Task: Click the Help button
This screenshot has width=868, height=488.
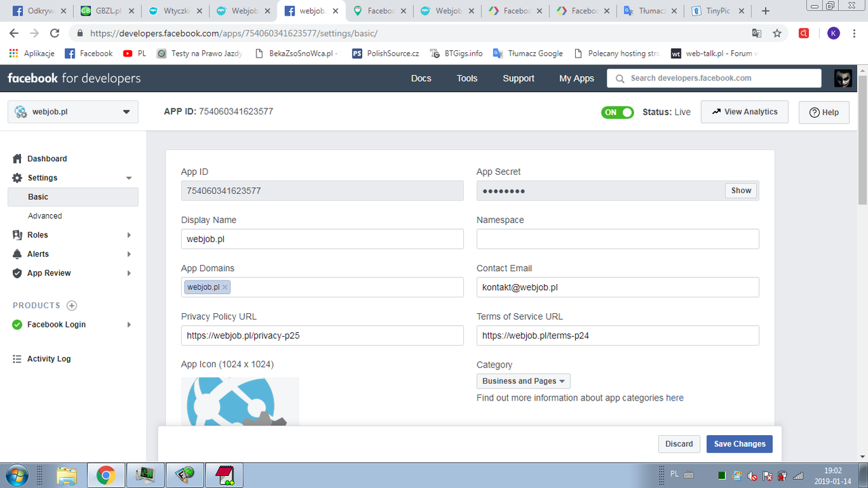Action: pos(824,113)
